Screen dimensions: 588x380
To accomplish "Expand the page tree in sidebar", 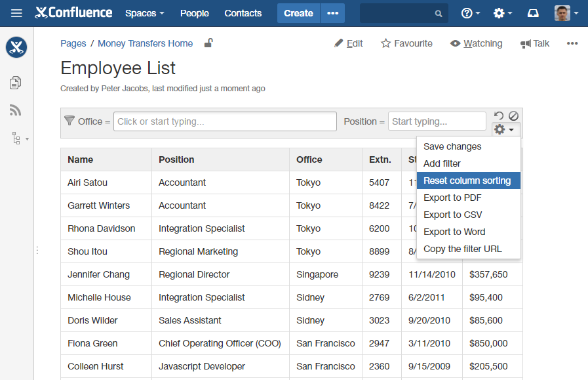I will point(18,138).
